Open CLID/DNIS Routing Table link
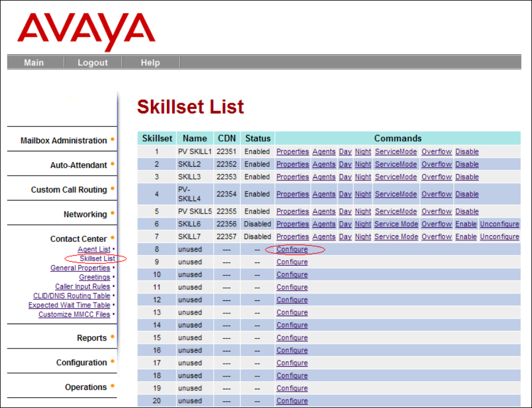Screen dimensions: 532x408 [x=71, y=296]
